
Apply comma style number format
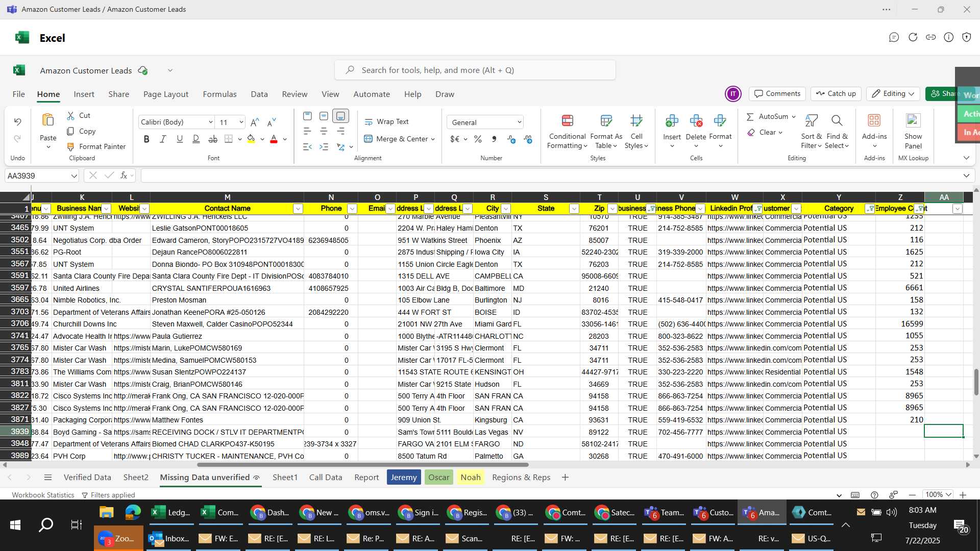pyautogui.click(x=494, y=139)
